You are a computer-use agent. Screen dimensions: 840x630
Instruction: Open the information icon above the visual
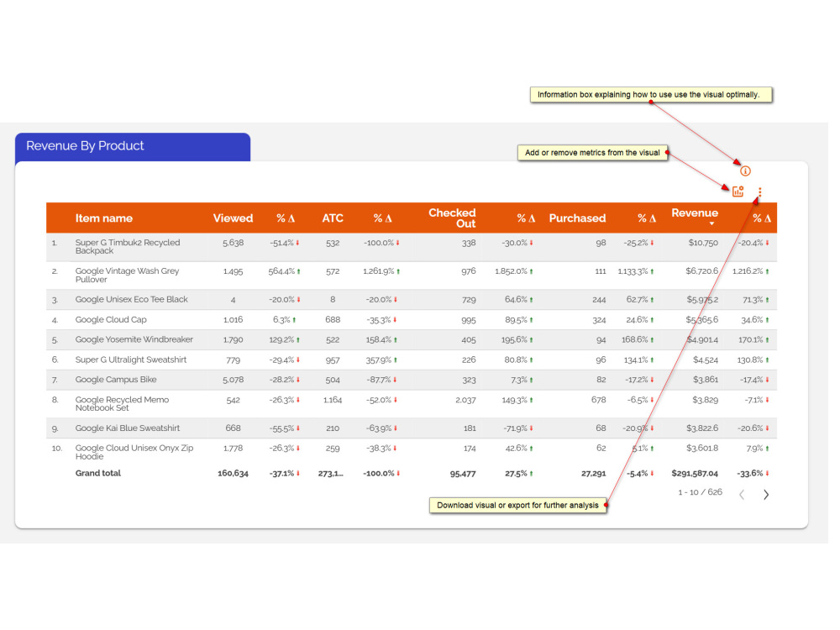[x=744, y=170]
